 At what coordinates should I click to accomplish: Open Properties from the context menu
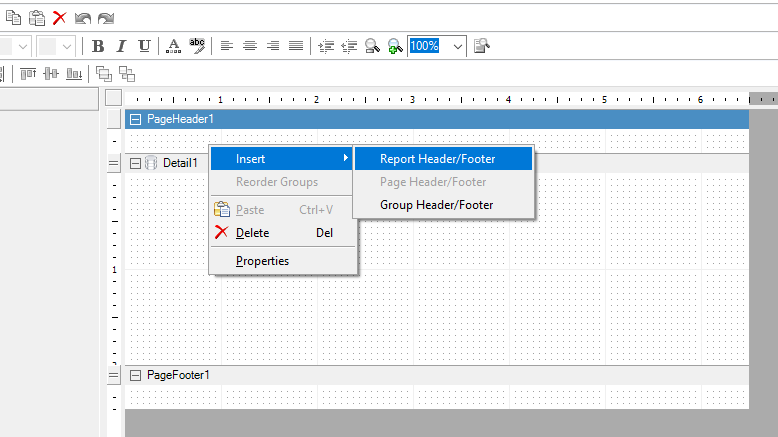pos(283,261)
